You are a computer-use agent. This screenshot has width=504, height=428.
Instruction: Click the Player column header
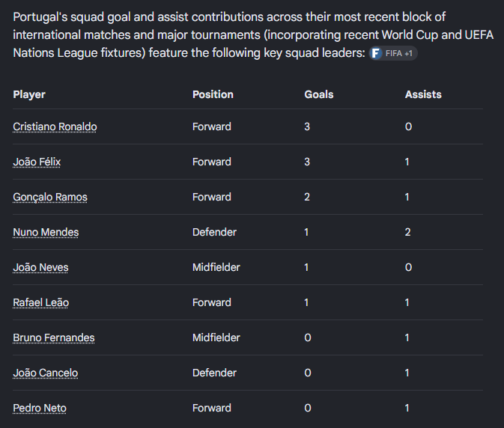(29, 94)
